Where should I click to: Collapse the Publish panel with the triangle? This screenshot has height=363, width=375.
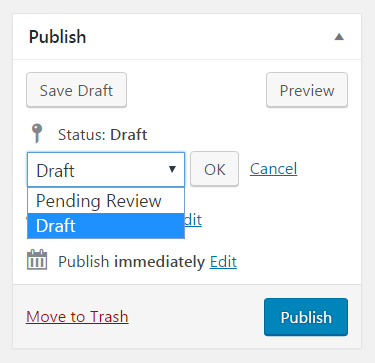pos(339,37)
